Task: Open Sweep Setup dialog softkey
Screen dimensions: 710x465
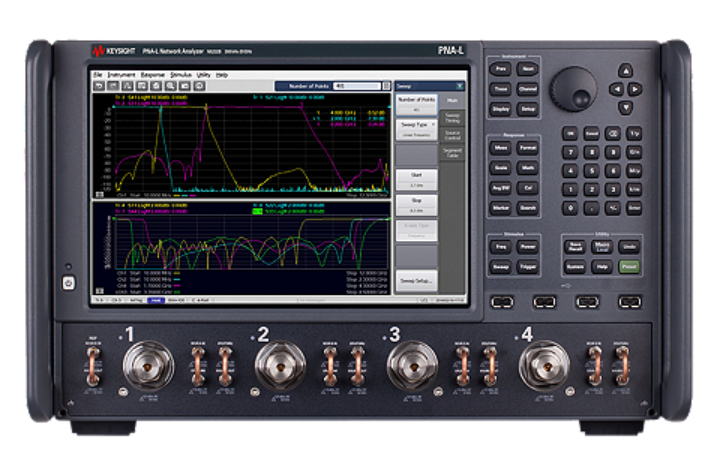Action: (x=417, y=281)
